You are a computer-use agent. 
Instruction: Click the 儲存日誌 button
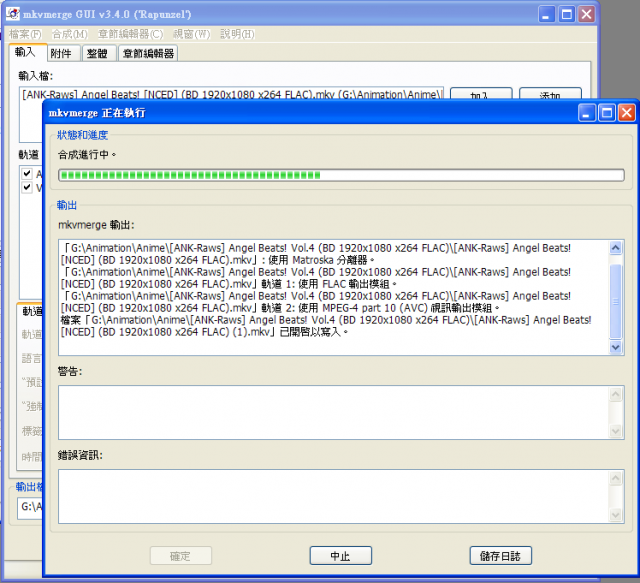coord(500,556)
